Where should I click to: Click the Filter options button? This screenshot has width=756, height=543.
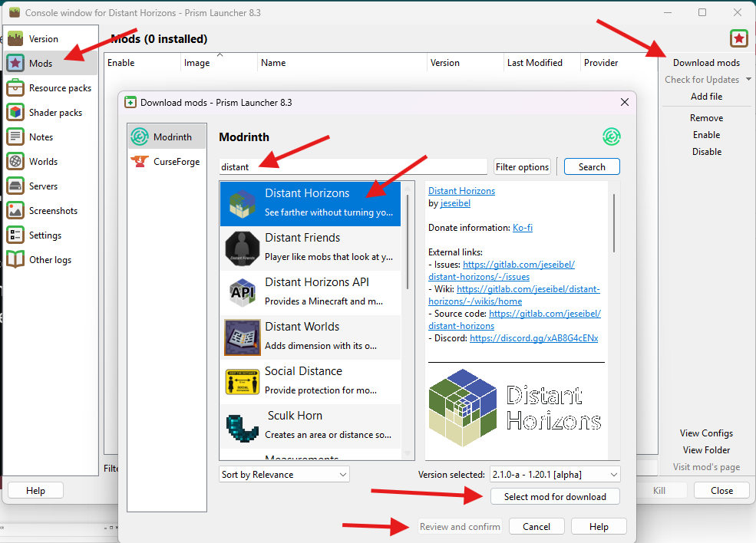[522, 166]
